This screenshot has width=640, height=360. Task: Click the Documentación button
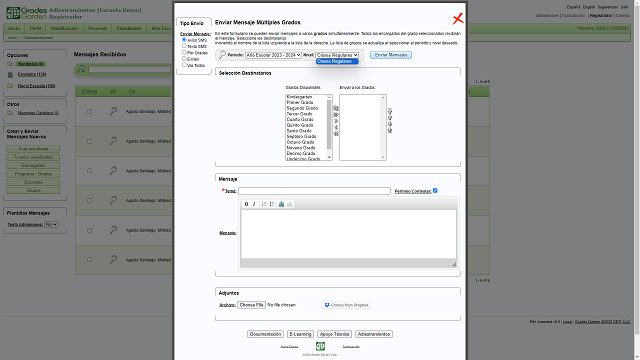coord(265,334)
